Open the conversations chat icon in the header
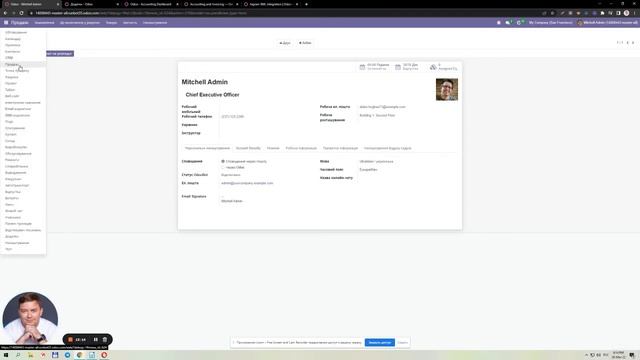The height and width of the screenshot is (360, 640). point(508,22)
